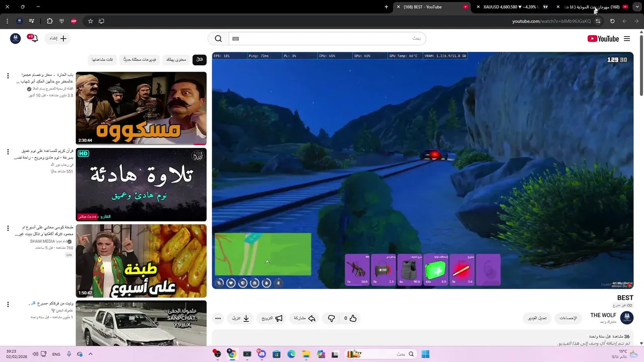Go to YouTube home via the logo
Screen dimensions: 644x362
(x=603, y=39)
